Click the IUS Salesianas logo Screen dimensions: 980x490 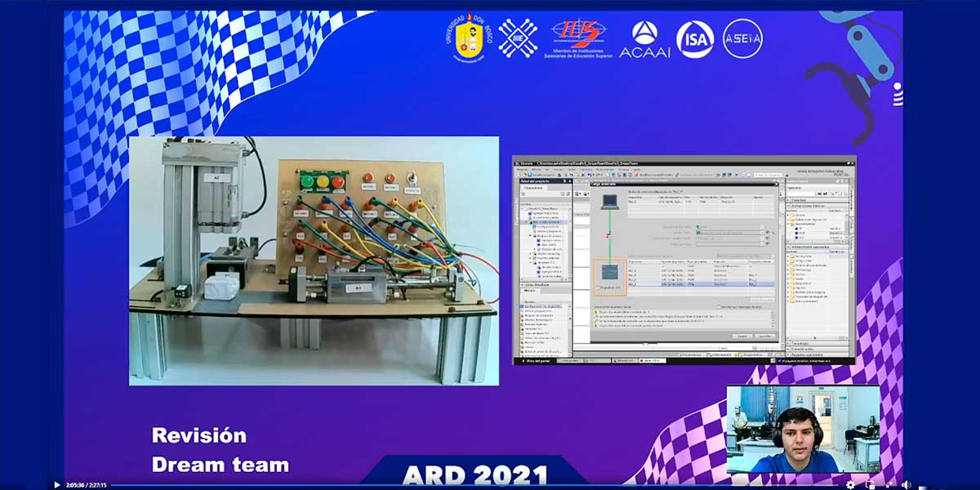[578, 38]
